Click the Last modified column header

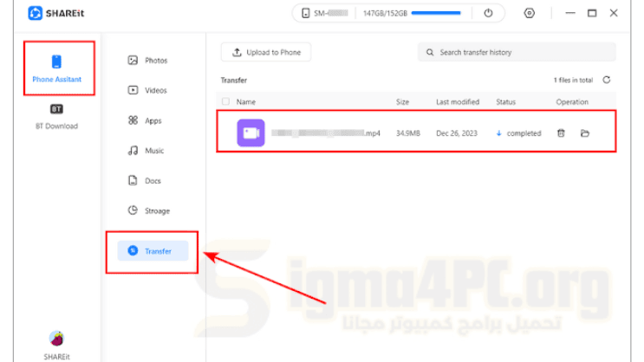[458, 102]
